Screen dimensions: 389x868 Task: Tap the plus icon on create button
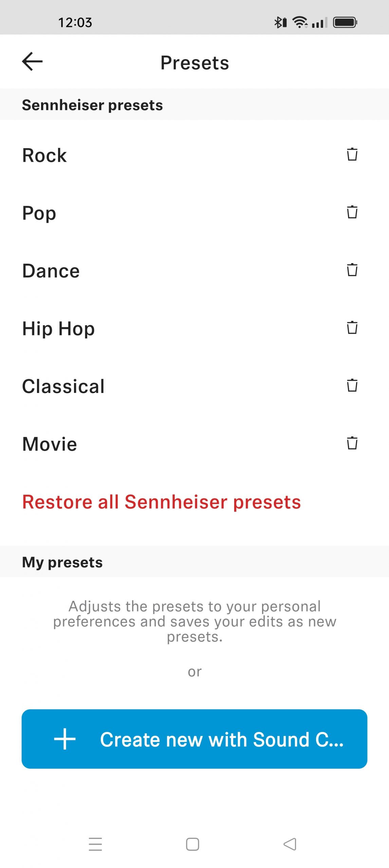(64, 739)
